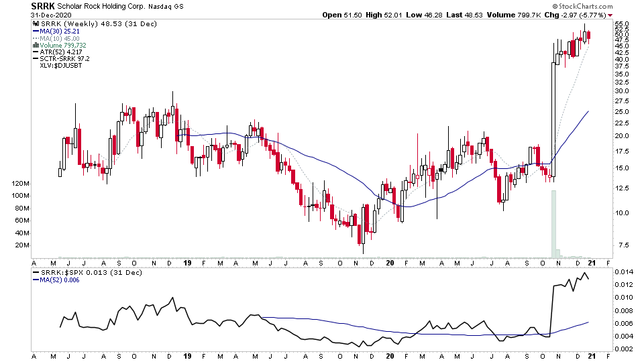Click the '21' year marker on price chart axis
Viewport: 644px width, 362px height.
coord(592,263)
